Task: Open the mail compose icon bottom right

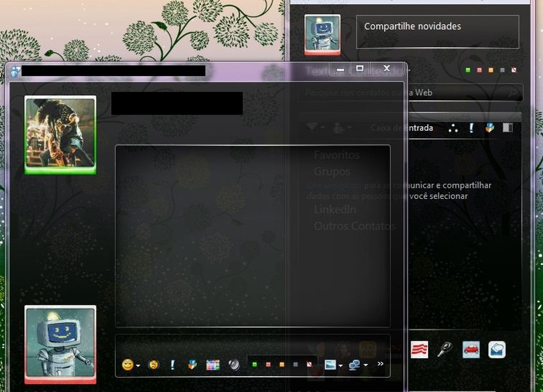Action: click(x=497, y=349)
